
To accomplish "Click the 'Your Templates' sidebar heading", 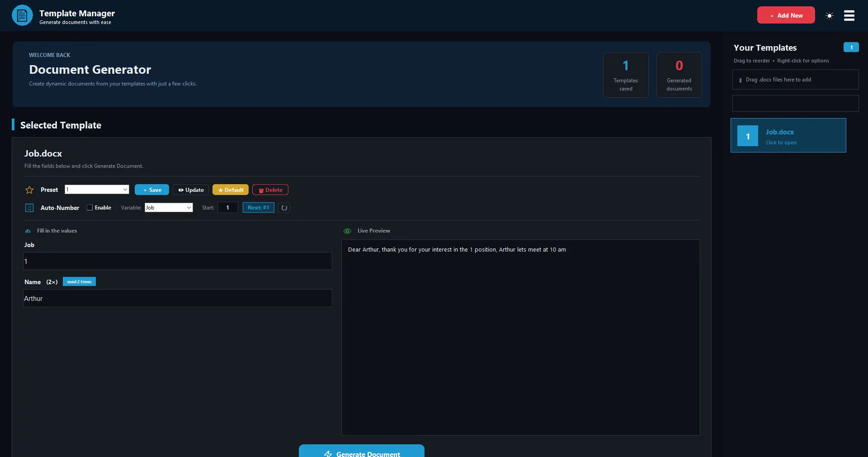I will [x=765, y=48].
